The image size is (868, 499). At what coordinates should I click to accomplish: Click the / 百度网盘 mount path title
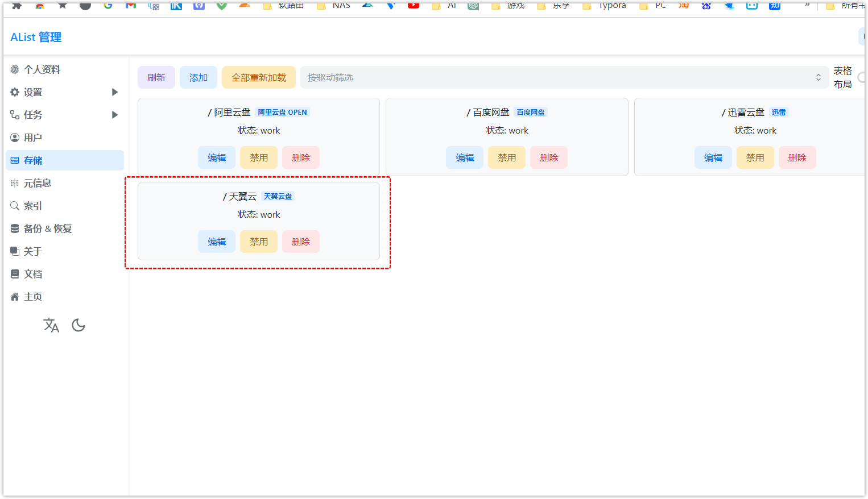tap(488, 113)
